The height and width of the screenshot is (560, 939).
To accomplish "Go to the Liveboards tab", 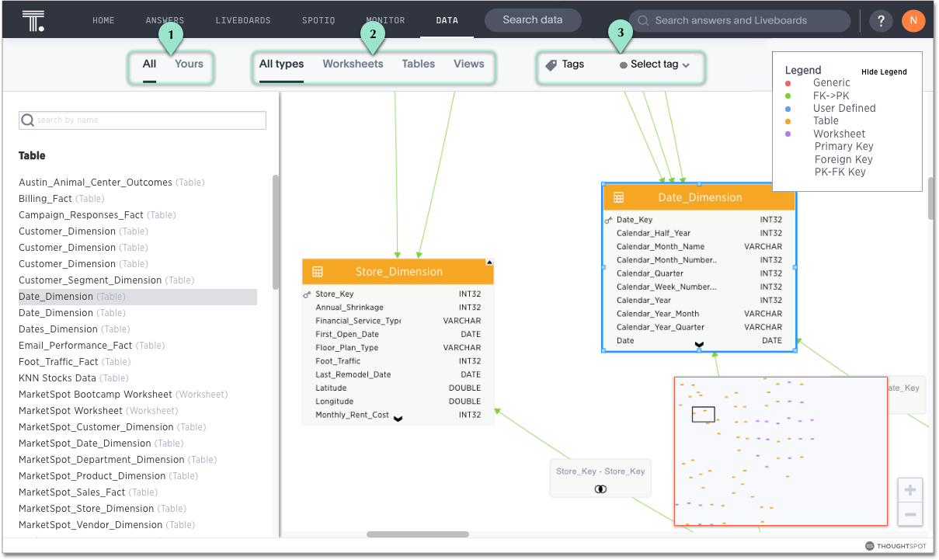I will point(243,21).
